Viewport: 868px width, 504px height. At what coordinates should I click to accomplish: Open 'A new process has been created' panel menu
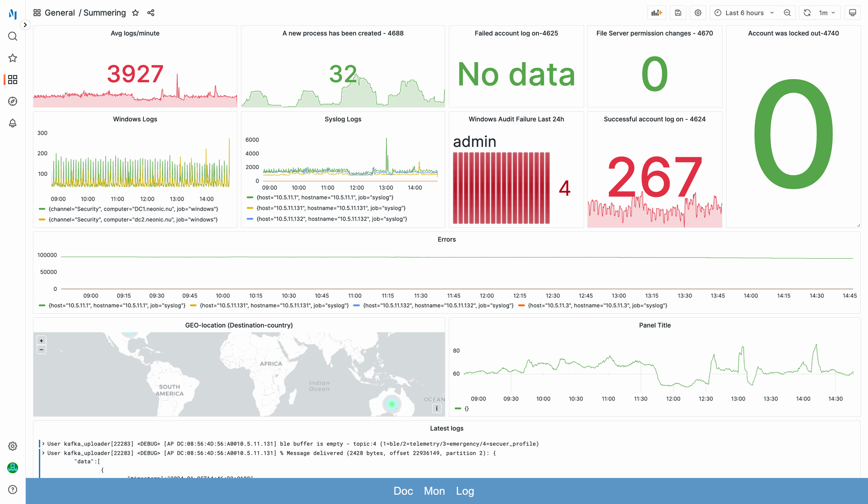pos(343,33)
